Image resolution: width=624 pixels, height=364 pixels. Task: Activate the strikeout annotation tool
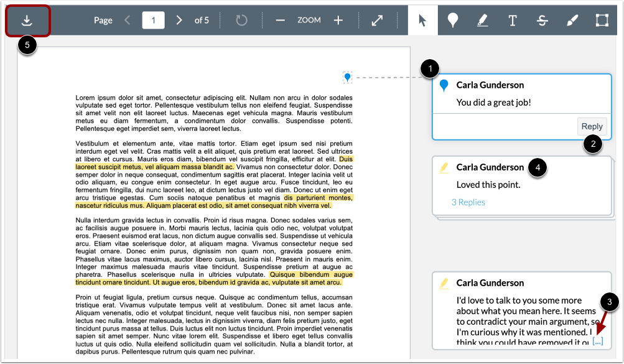(x=542, y=19)
